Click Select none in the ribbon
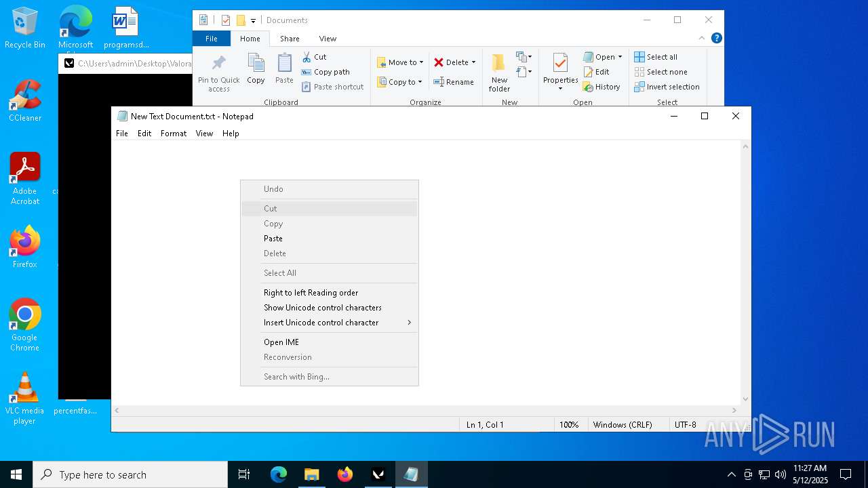Screen dimensions: 868x488 pyautogui.click(x=660, y=72)
